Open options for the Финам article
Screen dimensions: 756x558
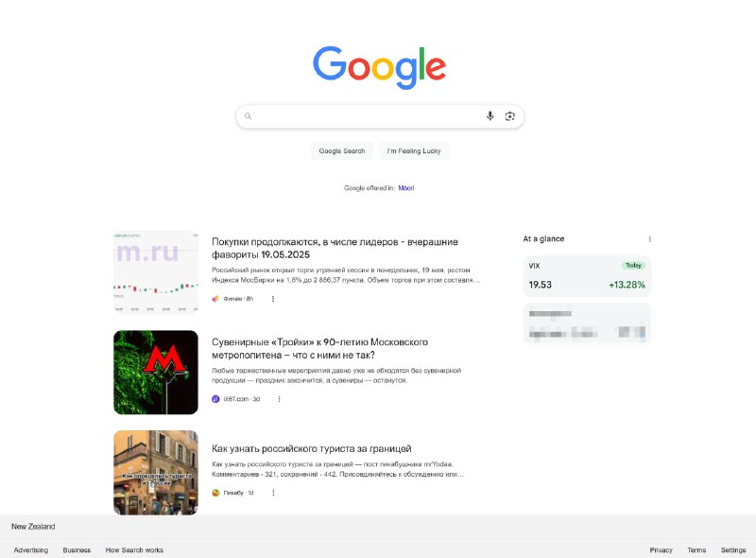coord(273,299)
